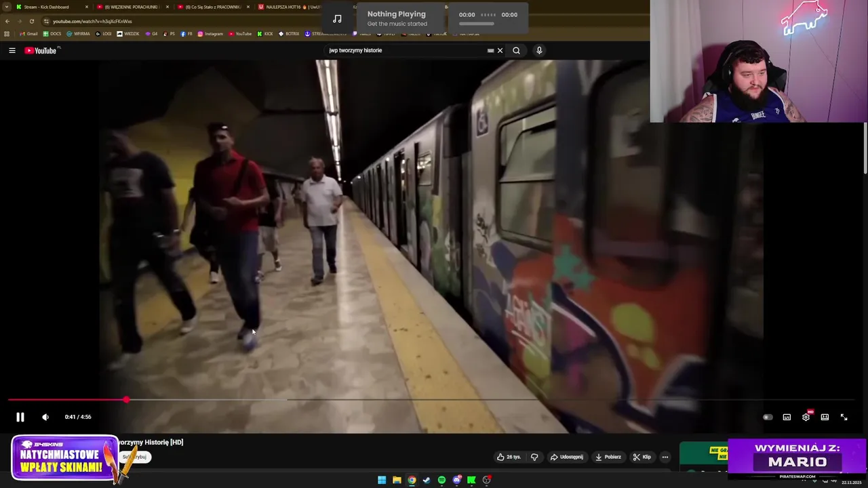Switch to theater mode
868x488 pixels.
tap(825, 417)
